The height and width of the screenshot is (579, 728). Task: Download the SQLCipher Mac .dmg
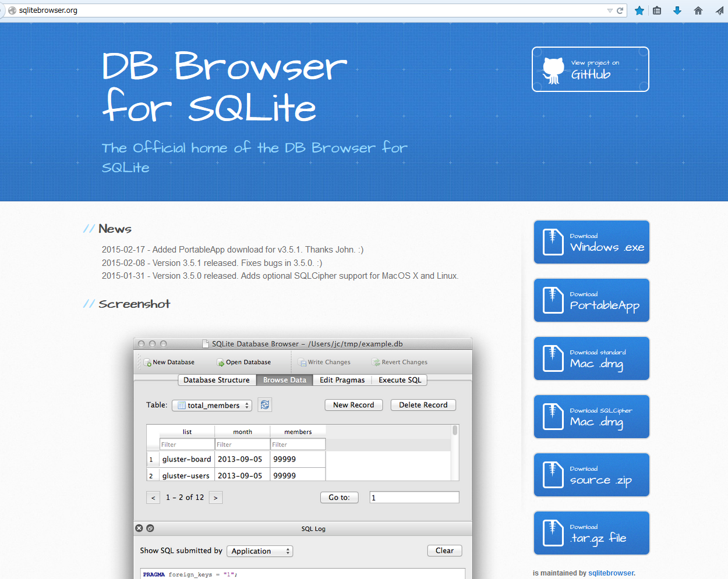591,417
